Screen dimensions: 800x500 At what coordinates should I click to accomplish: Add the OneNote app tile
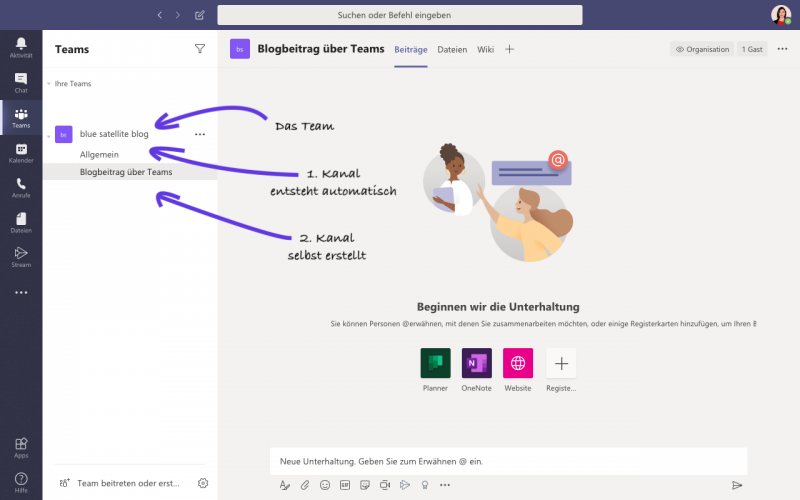(476, 364)
